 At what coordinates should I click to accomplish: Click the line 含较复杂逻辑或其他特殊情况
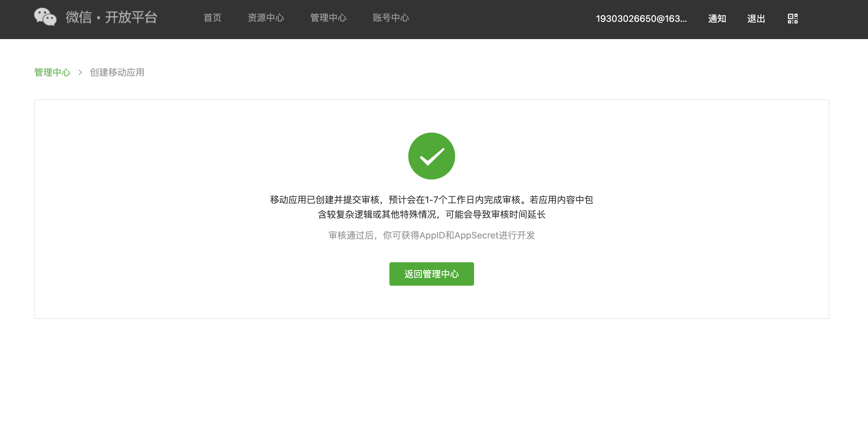pyautogui.click(x=432, y=214)
